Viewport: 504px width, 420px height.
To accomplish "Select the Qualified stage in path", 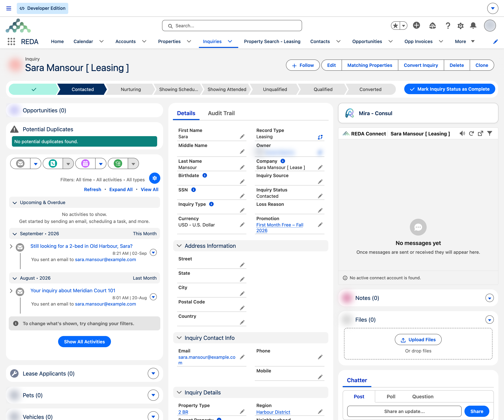I will click(x=323, y=89).
